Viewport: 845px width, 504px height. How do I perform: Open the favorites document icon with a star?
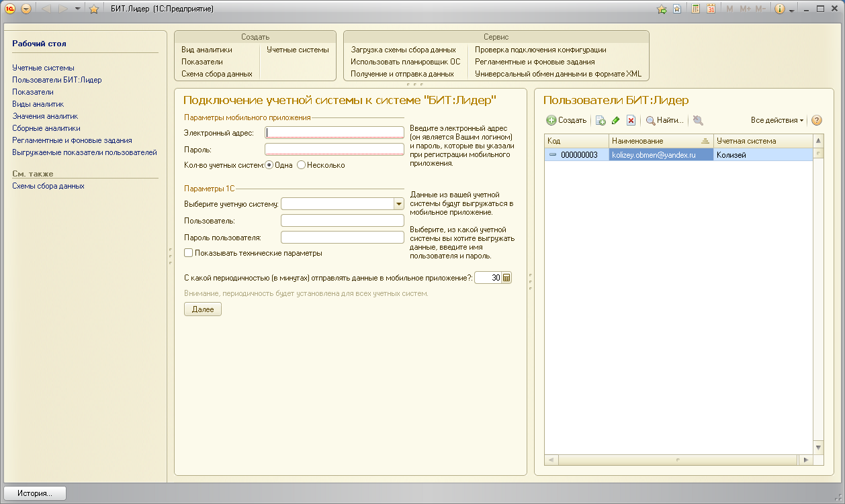(677, 9)
